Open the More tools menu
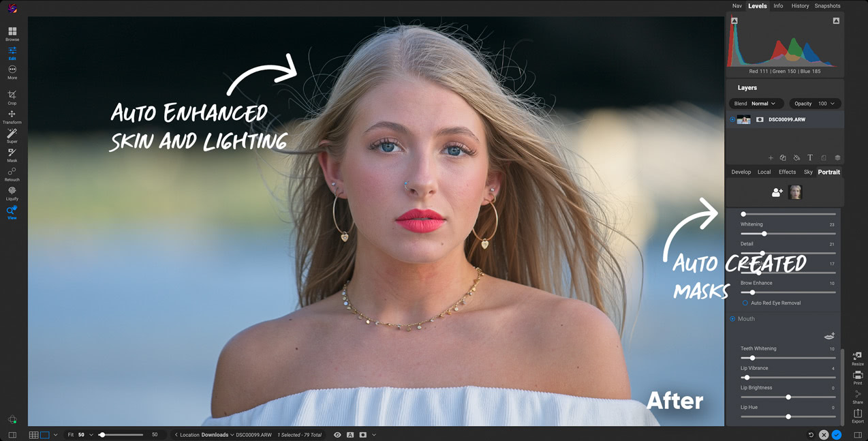Screen dimensions: 868x441 [12, 72]
